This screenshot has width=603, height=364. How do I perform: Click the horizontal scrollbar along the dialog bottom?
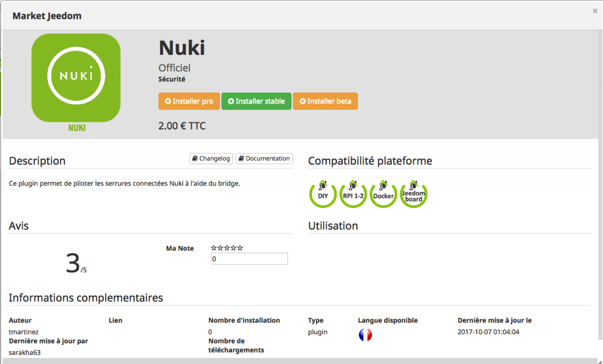(x=300, y=361)
